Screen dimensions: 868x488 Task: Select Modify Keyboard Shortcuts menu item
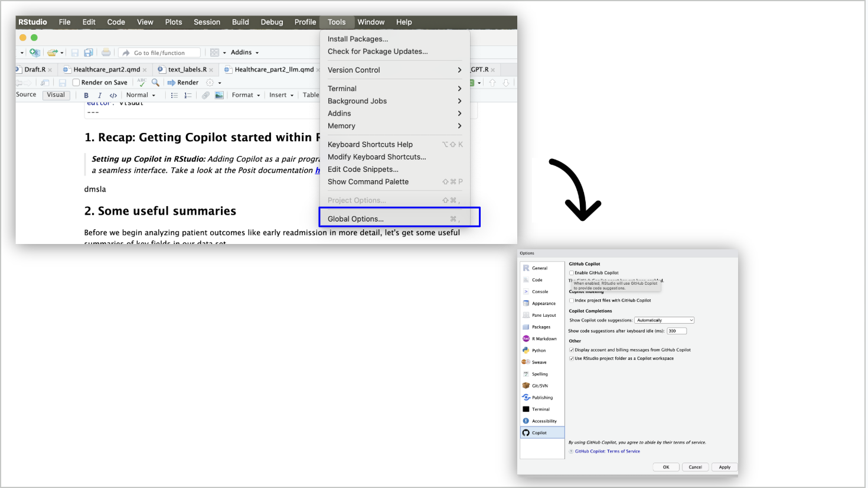(394, 157)
